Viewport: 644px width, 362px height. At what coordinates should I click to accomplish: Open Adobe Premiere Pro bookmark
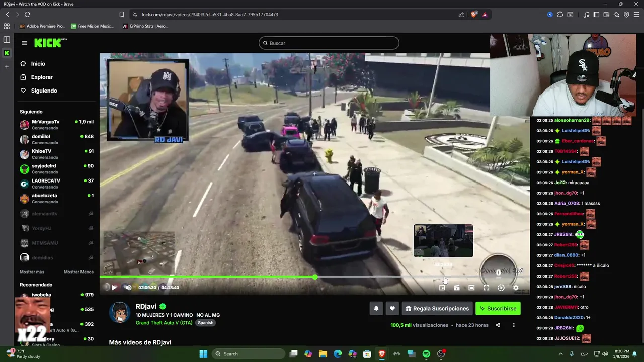[42, 26]
